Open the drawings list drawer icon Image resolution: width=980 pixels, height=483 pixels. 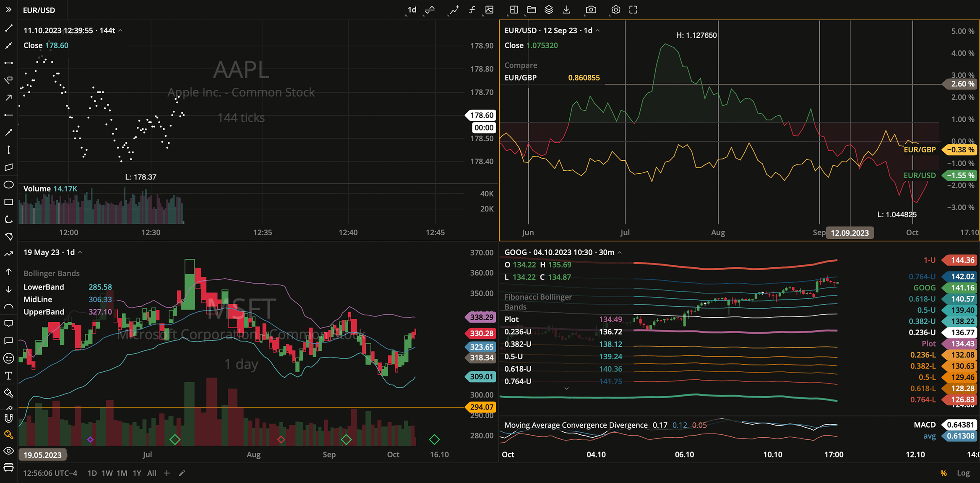8,467
